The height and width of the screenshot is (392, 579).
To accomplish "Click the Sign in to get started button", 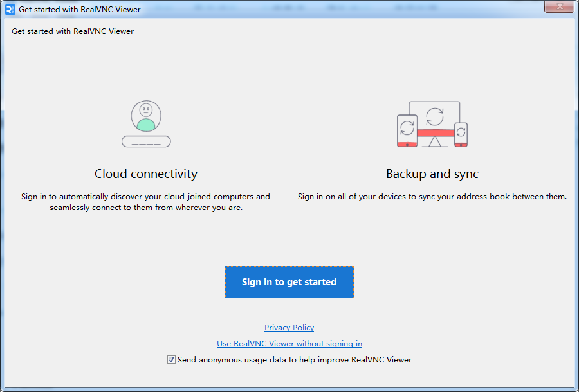I will click(x=289, y=282).
